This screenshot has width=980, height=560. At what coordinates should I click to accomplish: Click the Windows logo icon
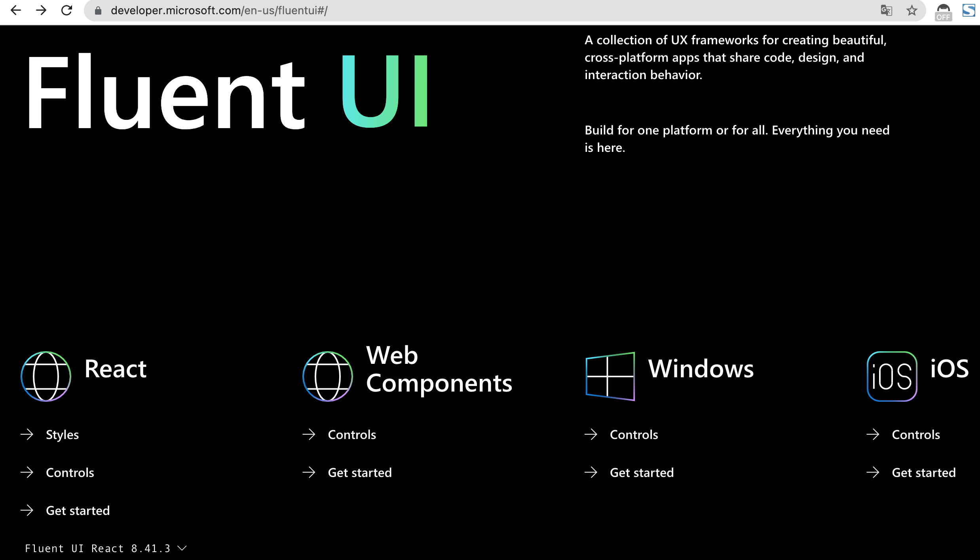[610, 376]
